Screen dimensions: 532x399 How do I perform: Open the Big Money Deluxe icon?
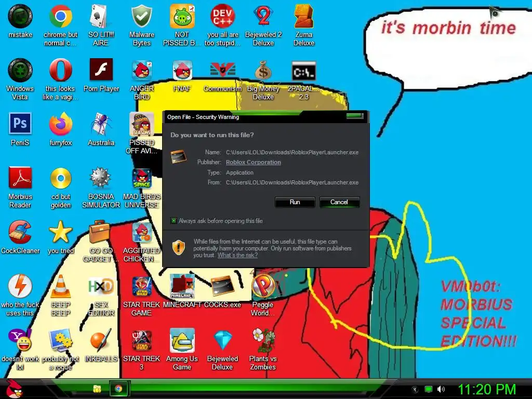click(263, 70)
